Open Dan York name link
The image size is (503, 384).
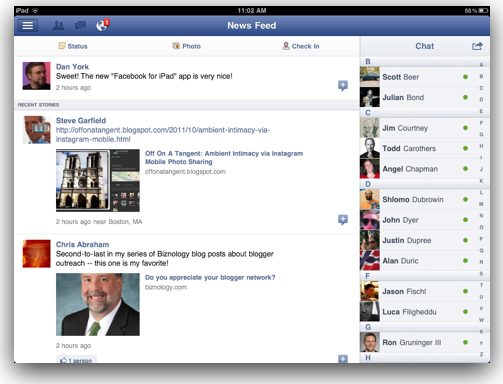72,67
